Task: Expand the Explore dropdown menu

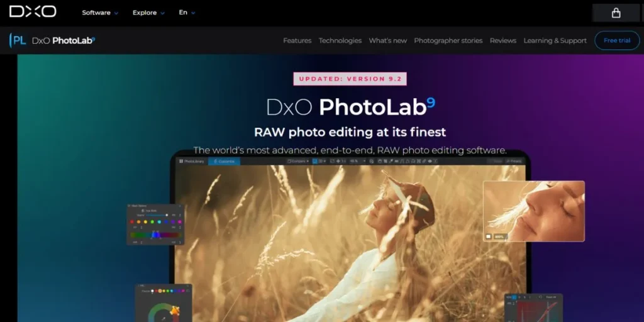Action: (x=148, y=13)
